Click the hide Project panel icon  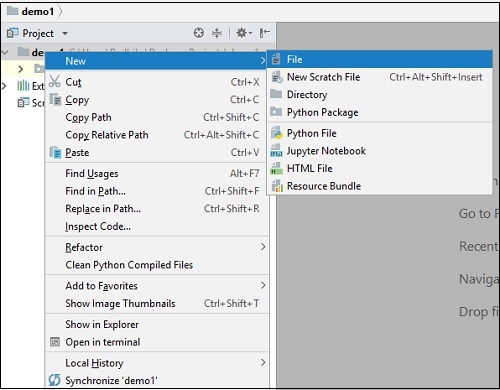[265, 33]
